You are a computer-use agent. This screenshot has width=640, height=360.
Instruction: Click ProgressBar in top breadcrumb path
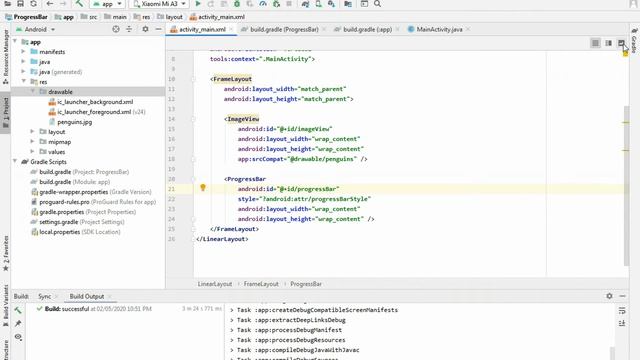[x=27, y=17]
